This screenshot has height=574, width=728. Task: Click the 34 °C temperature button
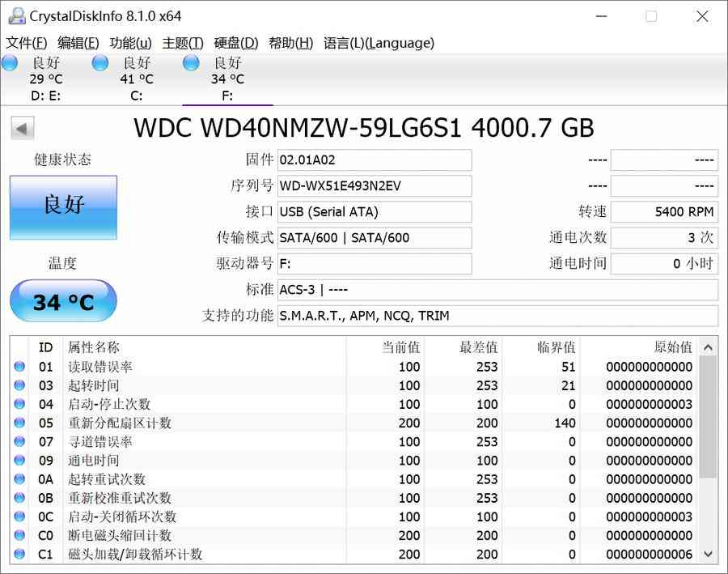63,302
